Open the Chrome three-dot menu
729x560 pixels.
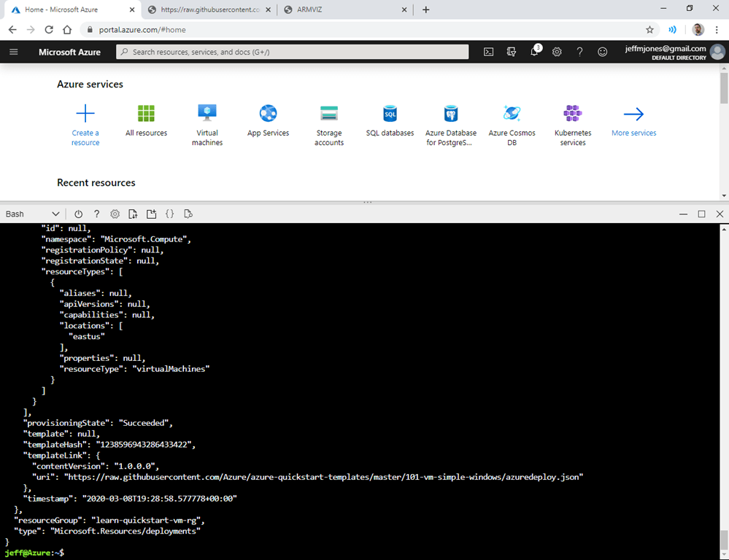[717, 30]
